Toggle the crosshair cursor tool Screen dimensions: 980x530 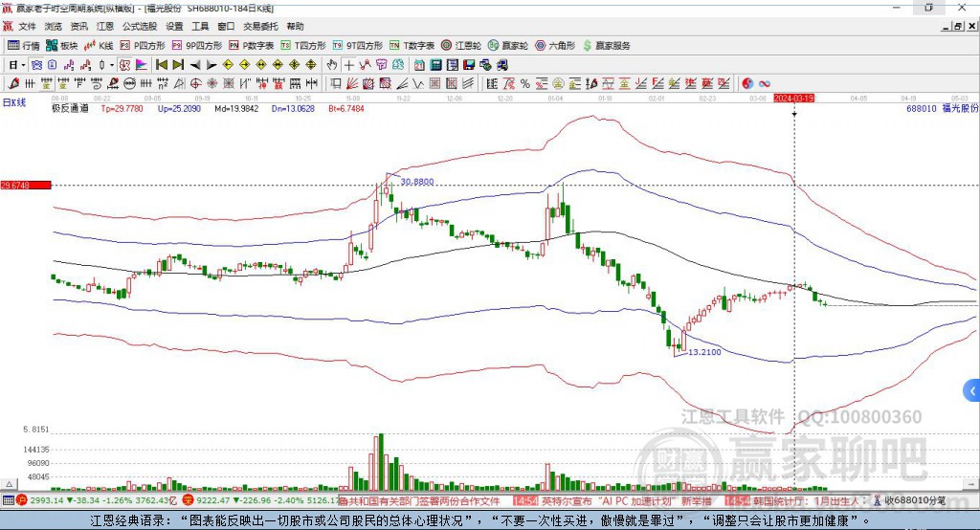click(348, 65)
